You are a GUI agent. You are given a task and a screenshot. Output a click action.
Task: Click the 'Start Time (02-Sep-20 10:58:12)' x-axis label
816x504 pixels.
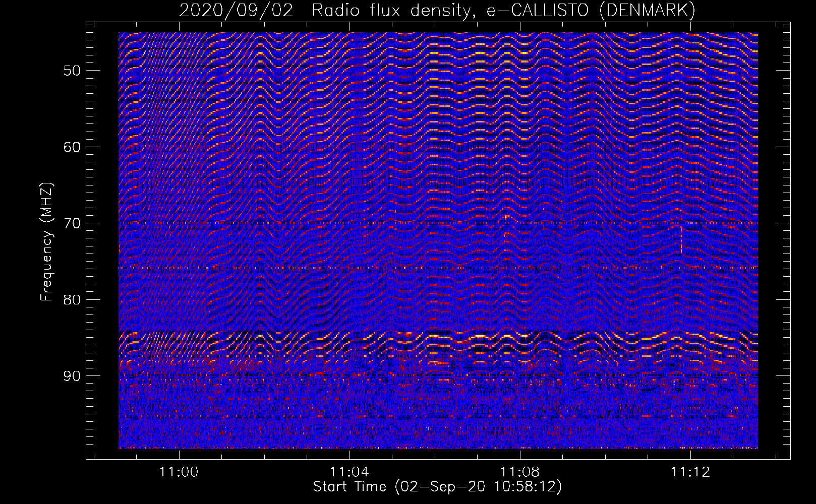[x=437, y=487]
